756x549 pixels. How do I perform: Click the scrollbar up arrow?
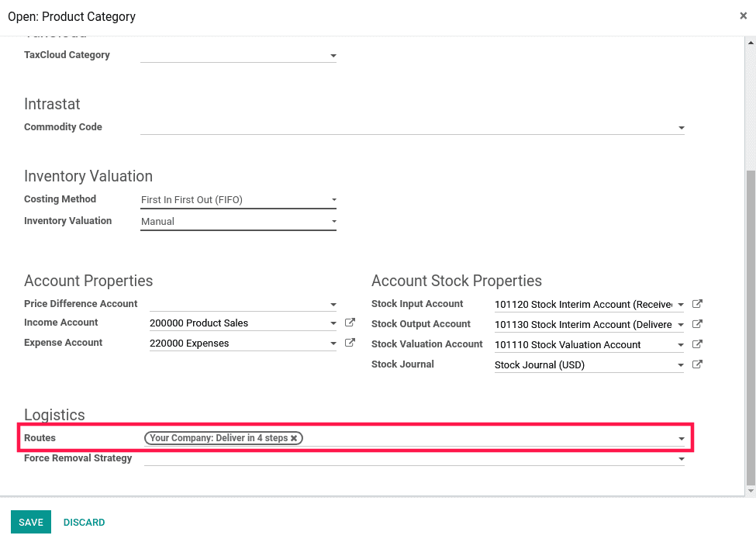[x=751, y=43]
